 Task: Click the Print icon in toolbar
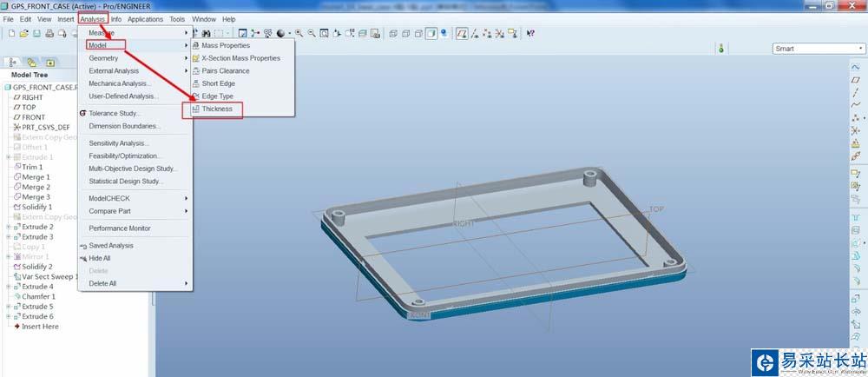pos(49,33)
